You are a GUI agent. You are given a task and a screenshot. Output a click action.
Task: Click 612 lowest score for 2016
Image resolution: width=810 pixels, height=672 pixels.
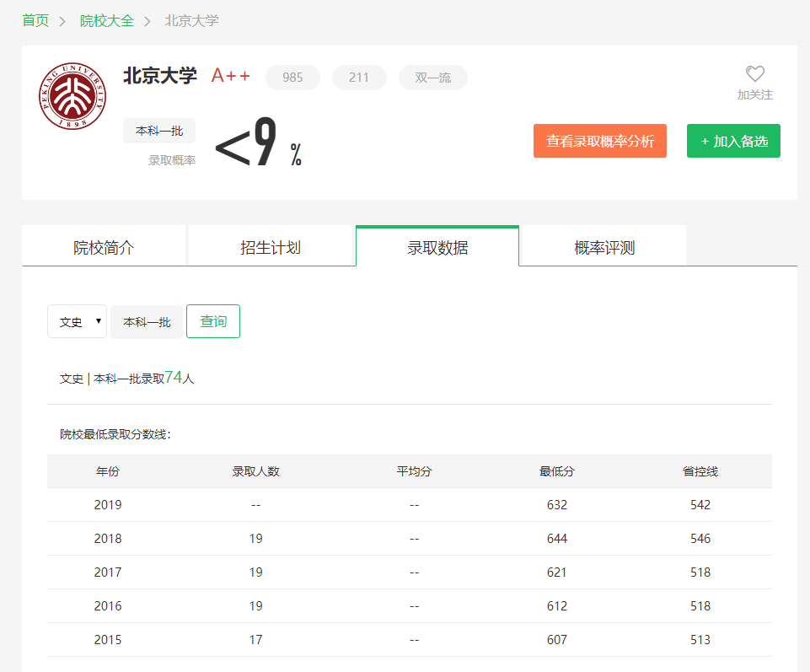pos(557,606)
